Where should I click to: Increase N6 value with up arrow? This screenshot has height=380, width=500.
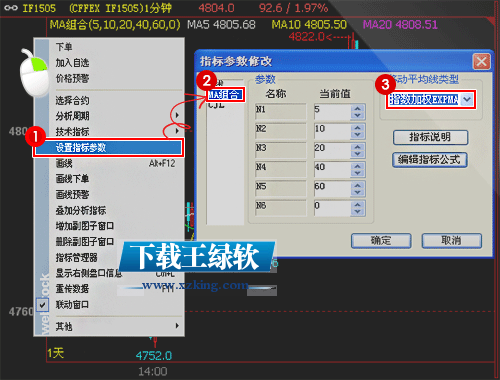(x=358, y=204)
